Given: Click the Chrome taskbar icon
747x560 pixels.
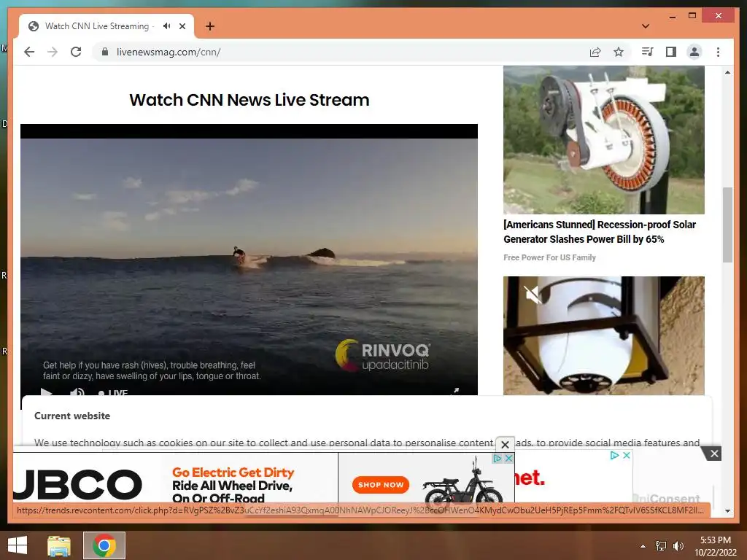Looking at the screenshot, I should pyautogui.click(x=104, y=545).
